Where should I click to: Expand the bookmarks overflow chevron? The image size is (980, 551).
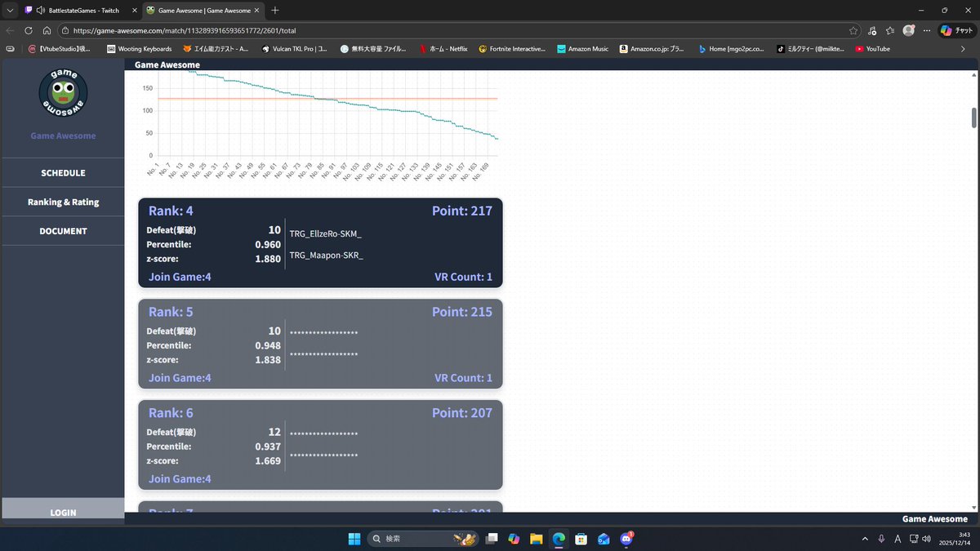coord(962,49)
